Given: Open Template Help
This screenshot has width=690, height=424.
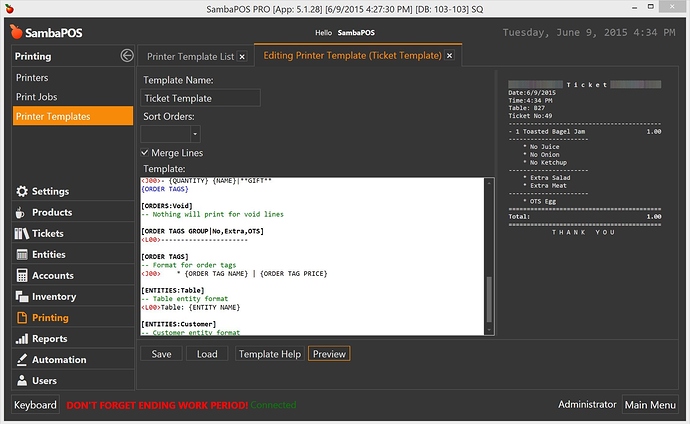Looking at the screenshot, I should pos(270,354).
